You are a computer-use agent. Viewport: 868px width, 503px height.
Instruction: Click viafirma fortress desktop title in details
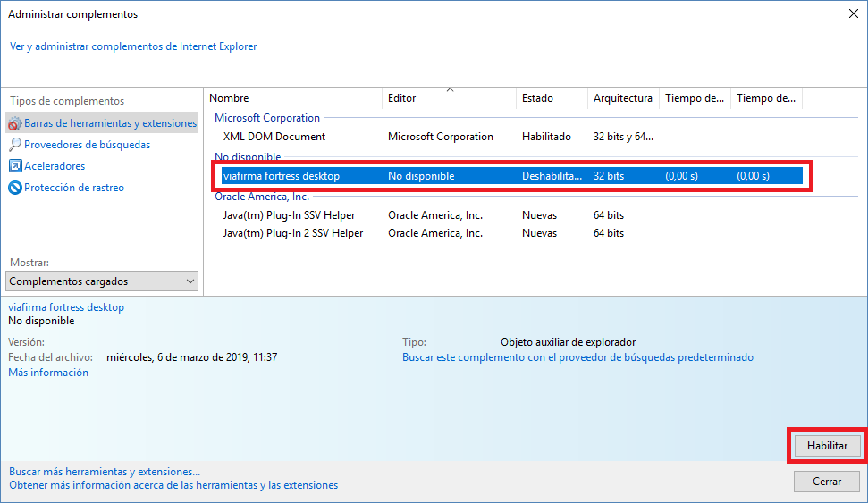(66, 307)
